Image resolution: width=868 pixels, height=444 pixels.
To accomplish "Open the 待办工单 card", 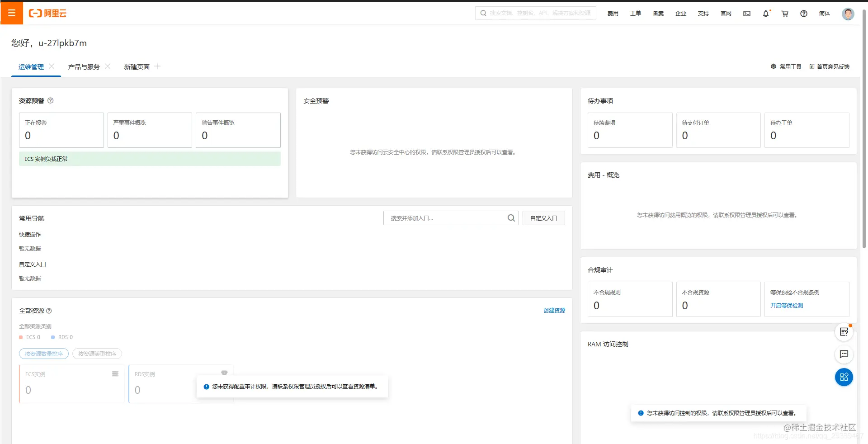I will tap(807, 130).
